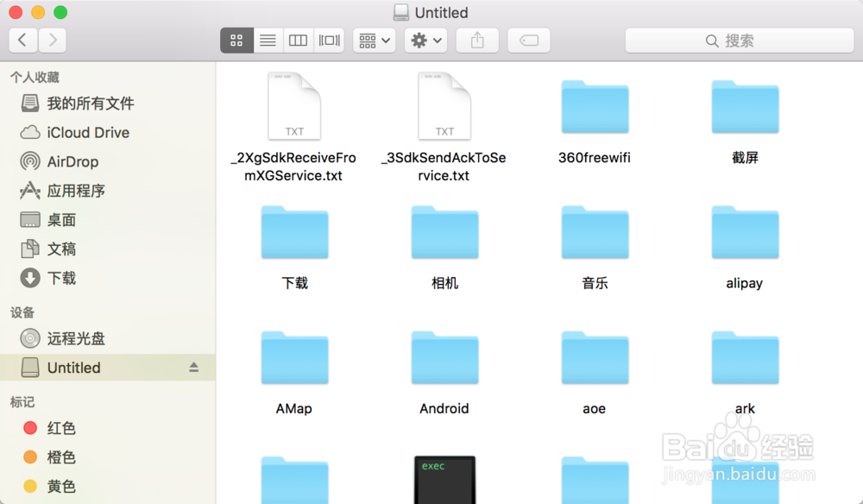863x504 pixels.
Task: Select the exec terminal file icon
Action: tap(444, 480)
